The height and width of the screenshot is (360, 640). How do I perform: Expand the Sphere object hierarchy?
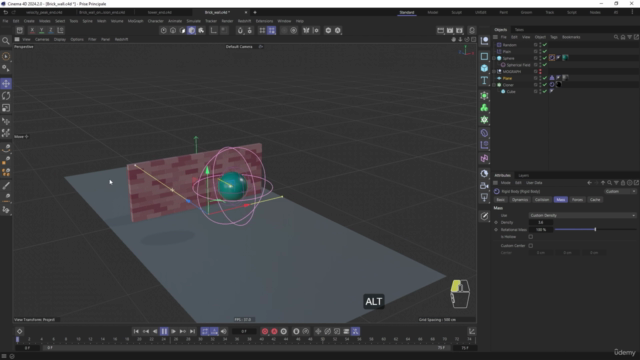click(x=494, y=58)
